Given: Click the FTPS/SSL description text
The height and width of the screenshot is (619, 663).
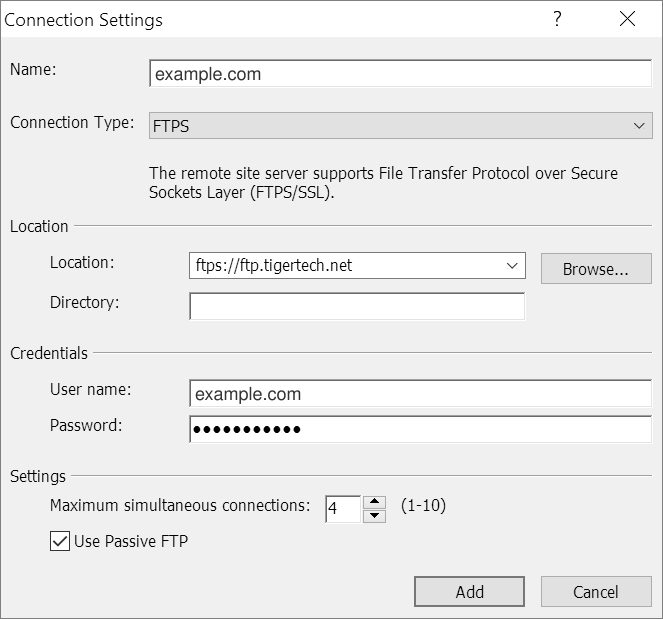Looking at the screenshot, I should (383, 183).
